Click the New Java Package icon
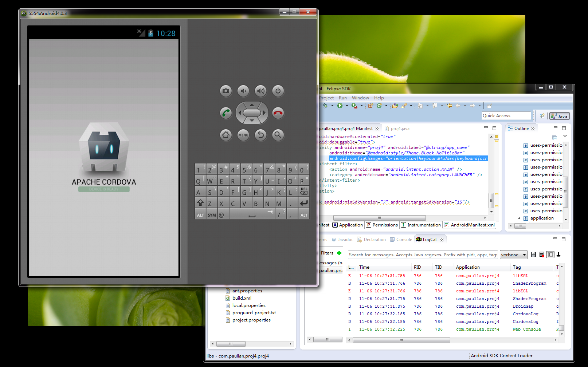Viewport: 588px width, 367px height. point(371,106)
